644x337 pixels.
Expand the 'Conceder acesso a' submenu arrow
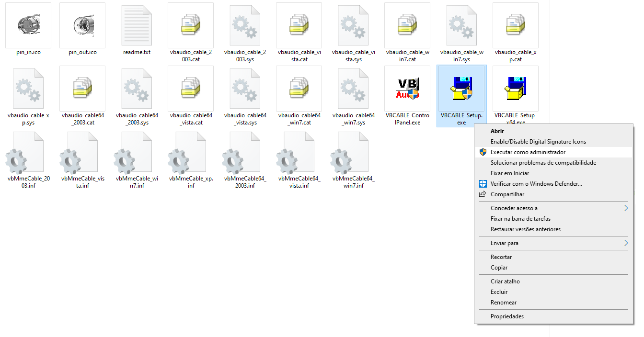(625, 208)
